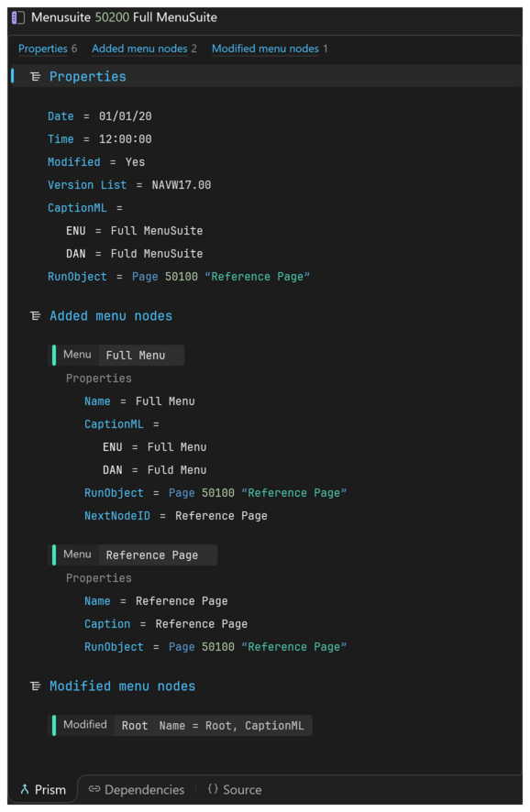
Task: Collapse the Modified menu nodes section icon
Action: [35, 686]
